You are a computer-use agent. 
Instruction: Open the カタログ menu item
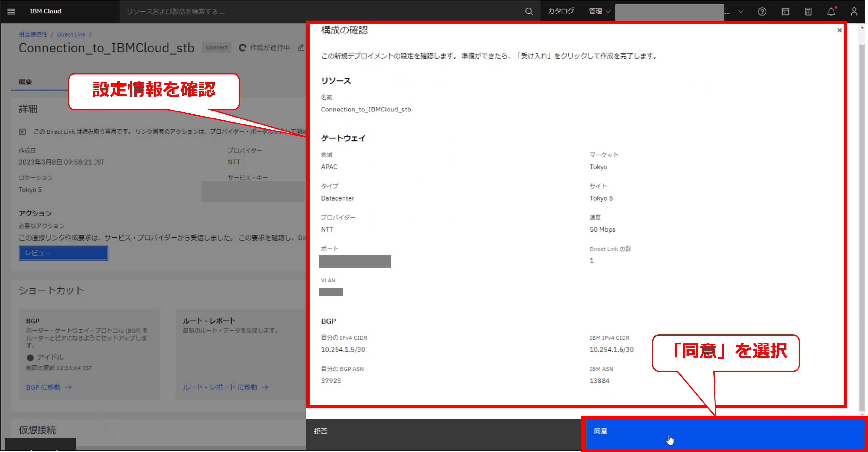(x=561, y=11)
